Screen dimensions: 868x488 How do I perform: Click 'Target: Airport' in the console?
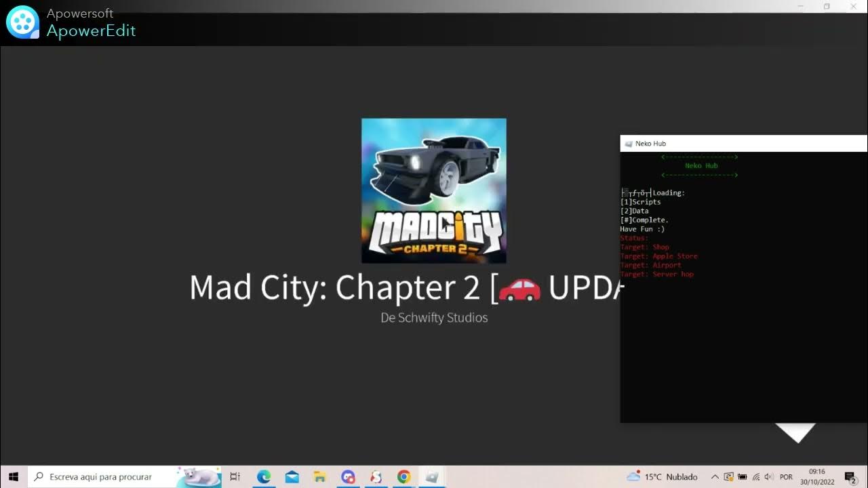(651, 265)
